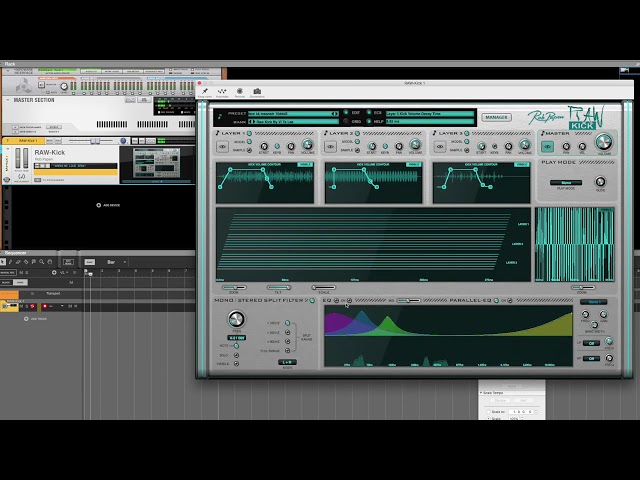Switch Layer 3 on/off LED

[467, 133]
